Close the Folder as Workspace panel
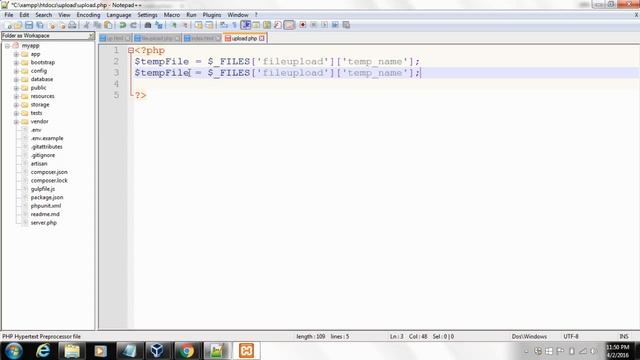The image size is (640, 360). coord(91,36)
